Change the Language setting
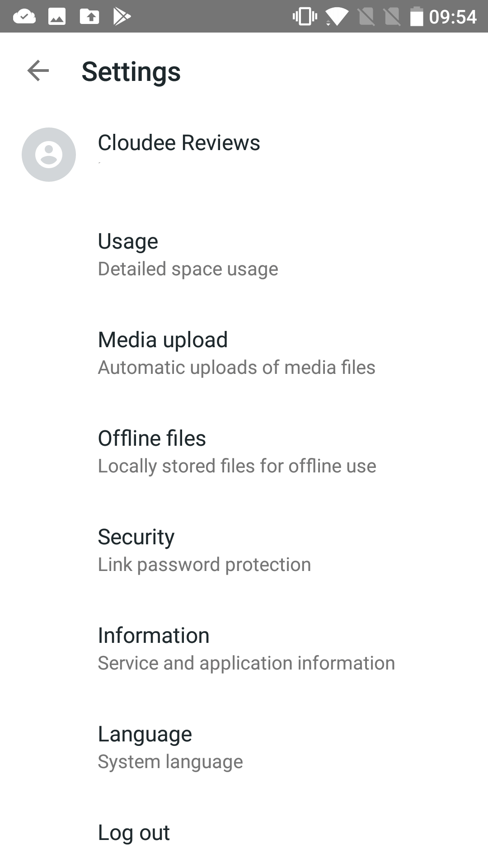This screenshot has height=868, width=488. [x=145, y=734]
